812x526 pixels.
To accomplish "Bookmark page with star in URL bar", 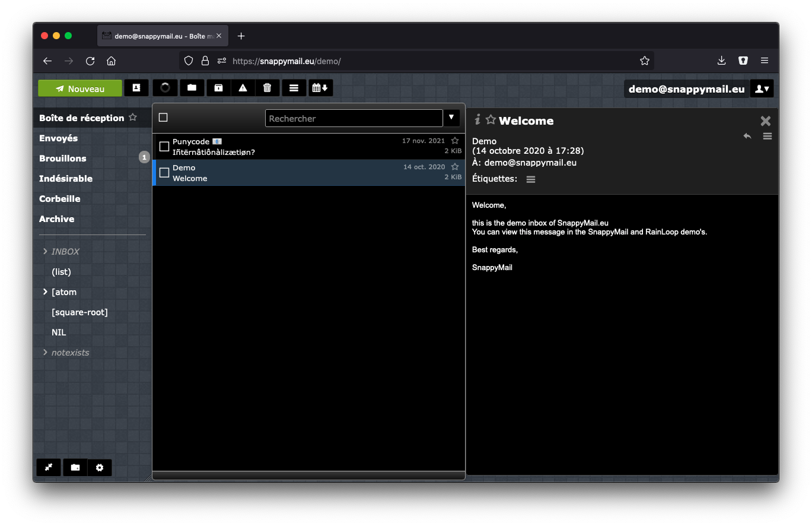I will 645,61.
